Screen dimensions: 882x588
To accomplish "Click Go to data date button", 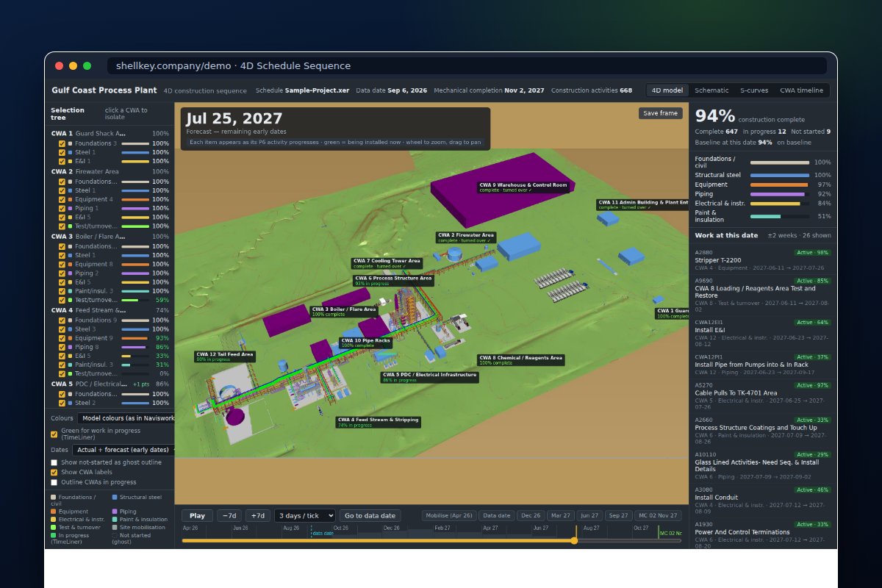I will pos(370,515).
